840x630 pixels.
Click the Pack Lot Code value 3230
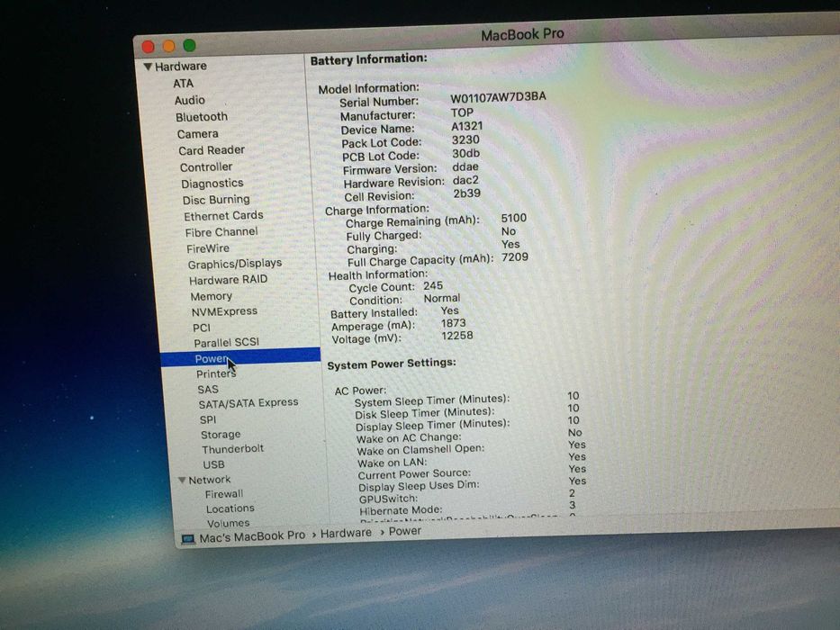(x=465, y=140)
